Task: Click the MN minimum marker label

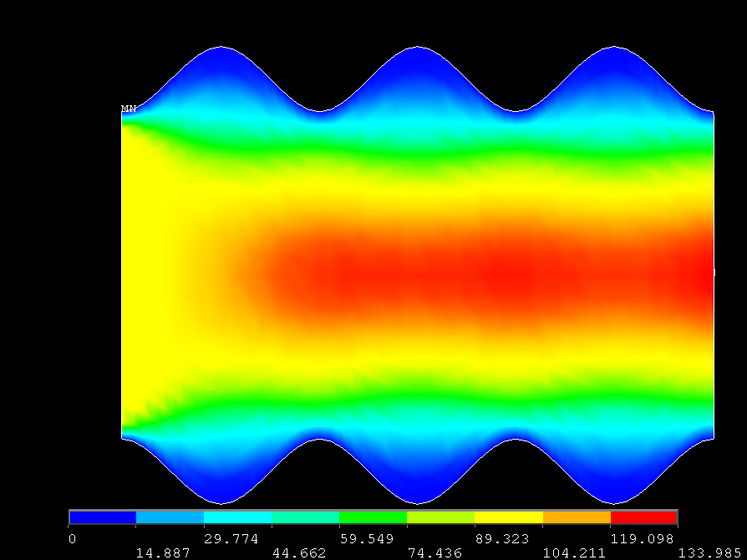Action: click(x=129, y=109)
